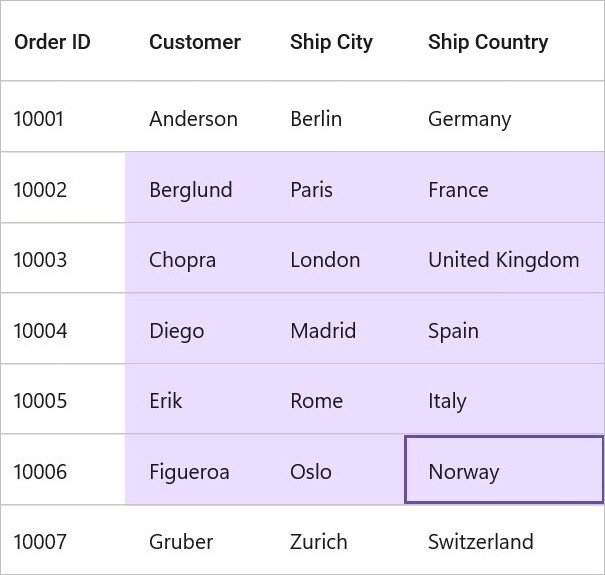Select the Switzerland cell
The height and width of the screenshot is (575, 605).
(x=504, y=540)
